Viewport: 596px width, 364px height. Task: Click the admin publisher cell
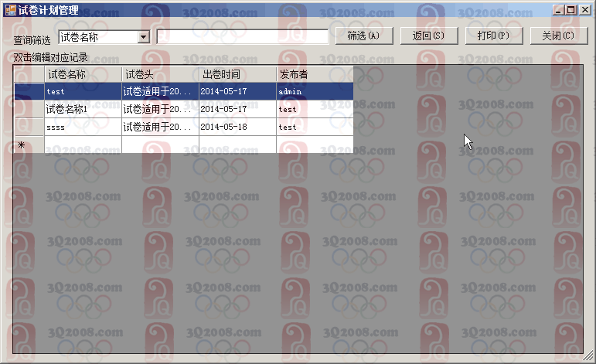coord(315,91)
